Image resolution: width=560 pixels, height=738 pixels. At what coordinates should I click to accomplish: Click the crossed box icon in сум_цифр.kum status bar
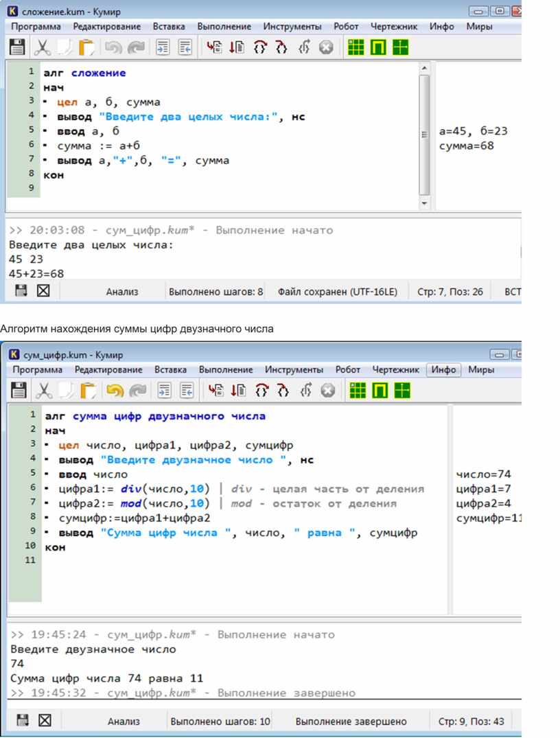pyautogui.click(x=45, y=721)
